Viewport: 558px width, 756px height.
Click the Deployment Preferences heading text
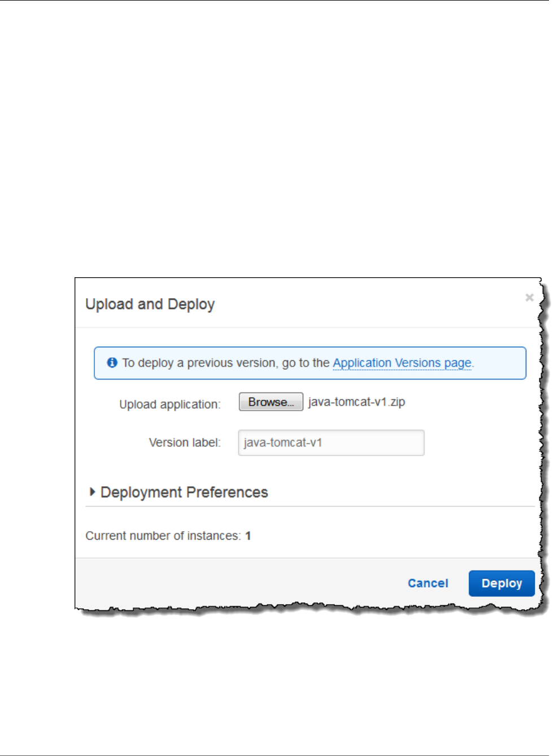[x=184, y=492]
